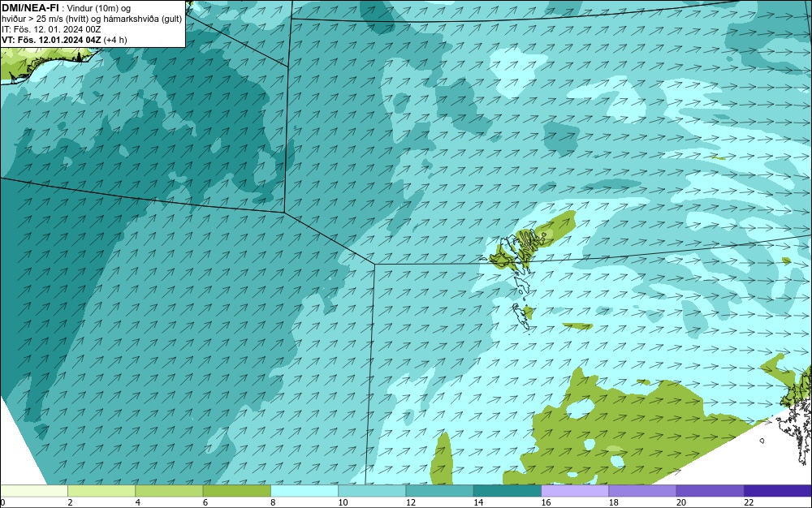Click the legend scale label 10
The height and width of the screenshot is (508, 812).
[343, 502]
